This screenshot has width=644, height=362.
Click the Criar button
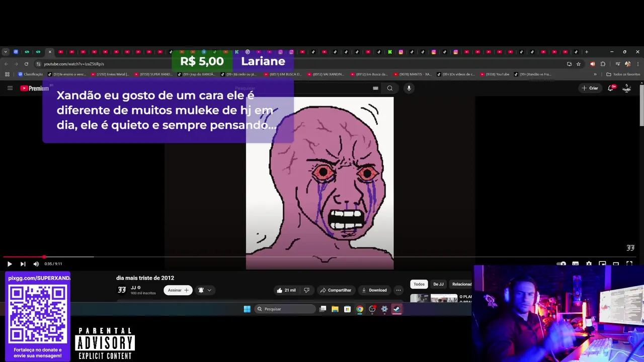(x=590, y=88)
